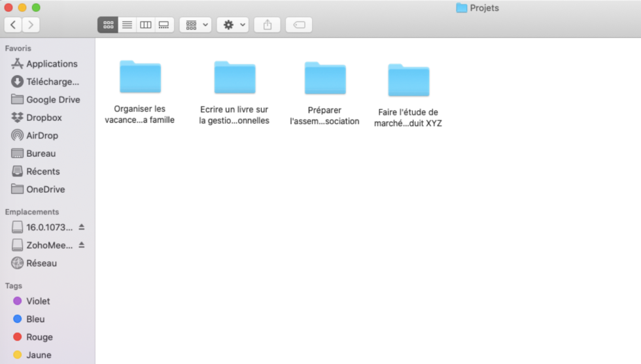The width and height of the screenshot is (641, 364).
Task: Switch to list view mode
Action: (x=127, y=25)
